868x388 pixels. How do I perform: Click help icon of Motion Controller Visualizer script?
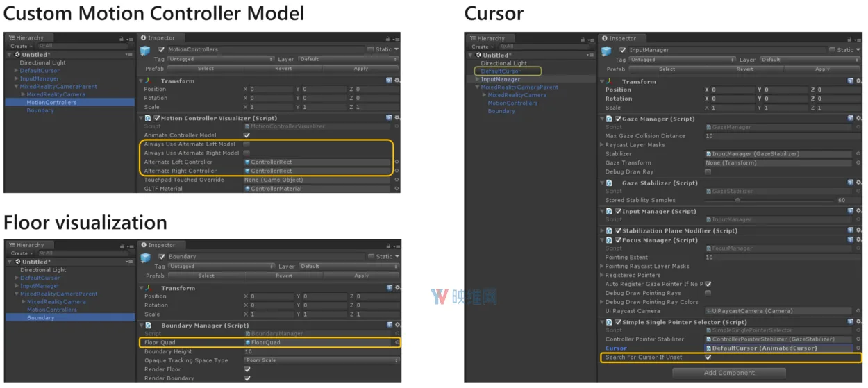(x=389, y=118)
